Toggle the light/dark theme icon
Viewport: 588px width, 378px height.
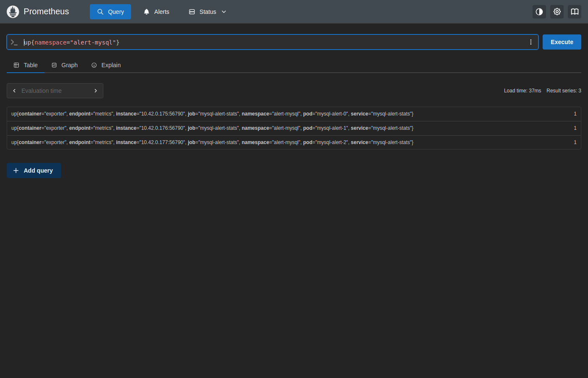click(x=539, y=12)
